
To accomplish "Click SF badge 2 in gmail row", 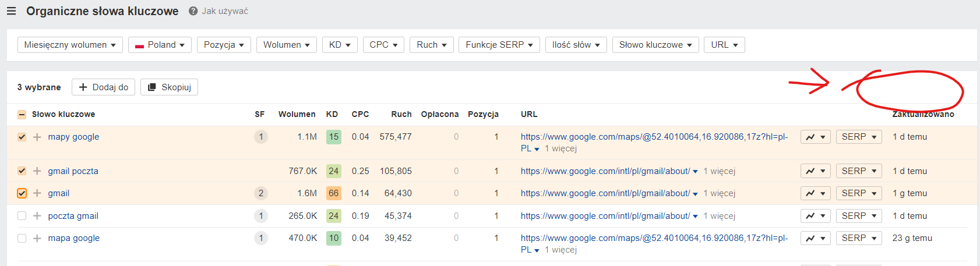I will pos(261,193).
